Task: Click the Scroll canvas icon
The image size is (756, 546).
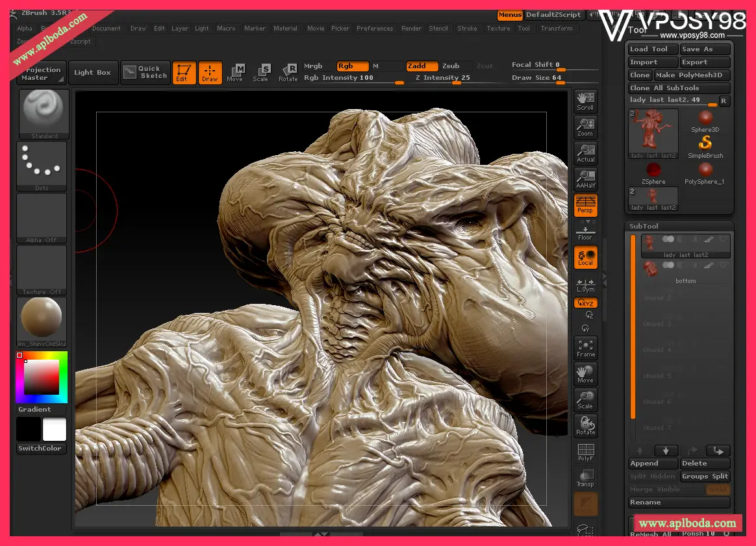Action: pos(585,101)
